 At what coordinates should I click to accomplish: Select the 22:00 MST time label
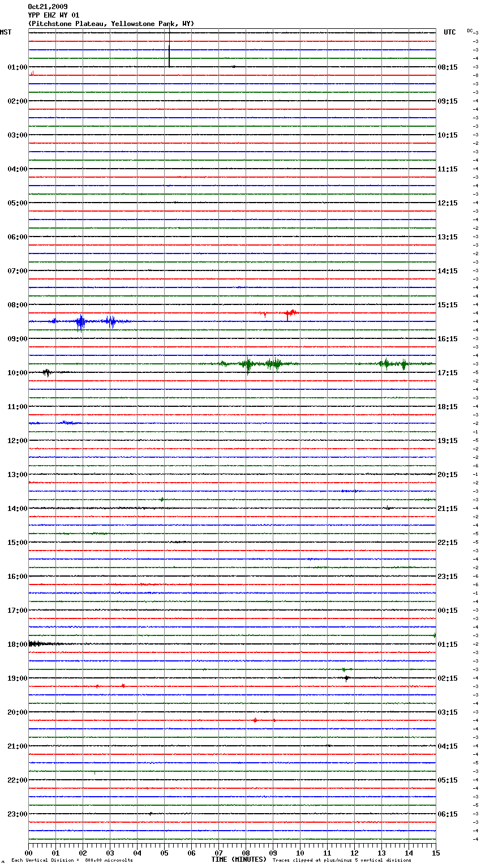18,780
